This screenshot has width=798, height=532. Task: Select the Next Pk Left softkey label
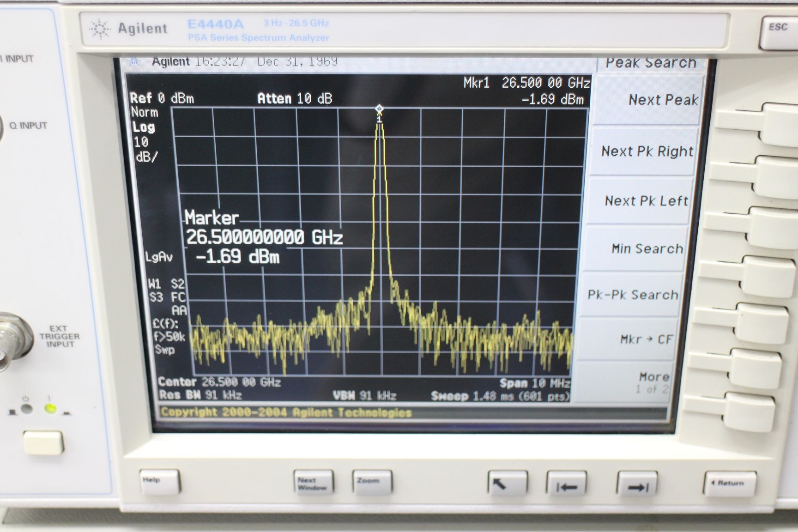coord(646,201)
